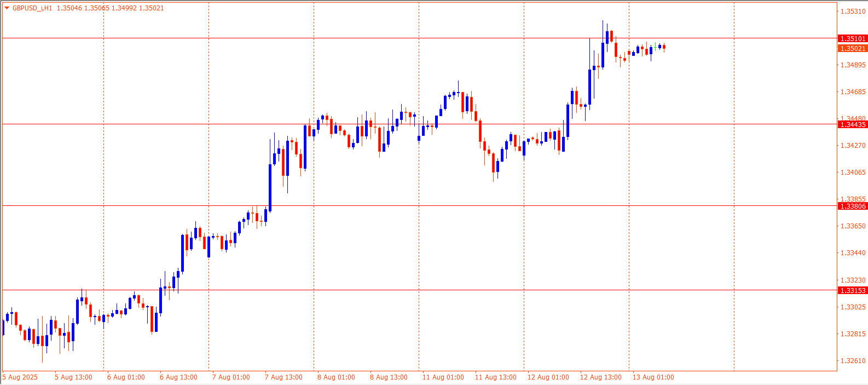Click the 5 Aug 2025 date label
868x385 pixels.
20,377
